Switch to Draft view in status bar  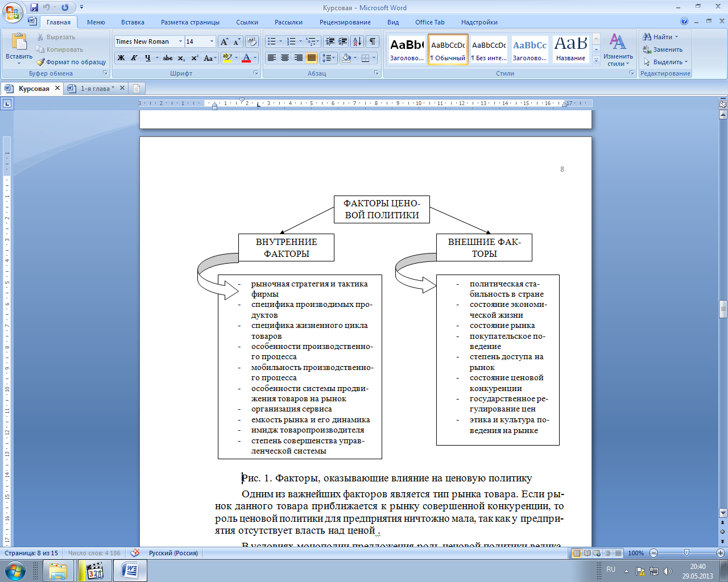click(x=617, y=553)
